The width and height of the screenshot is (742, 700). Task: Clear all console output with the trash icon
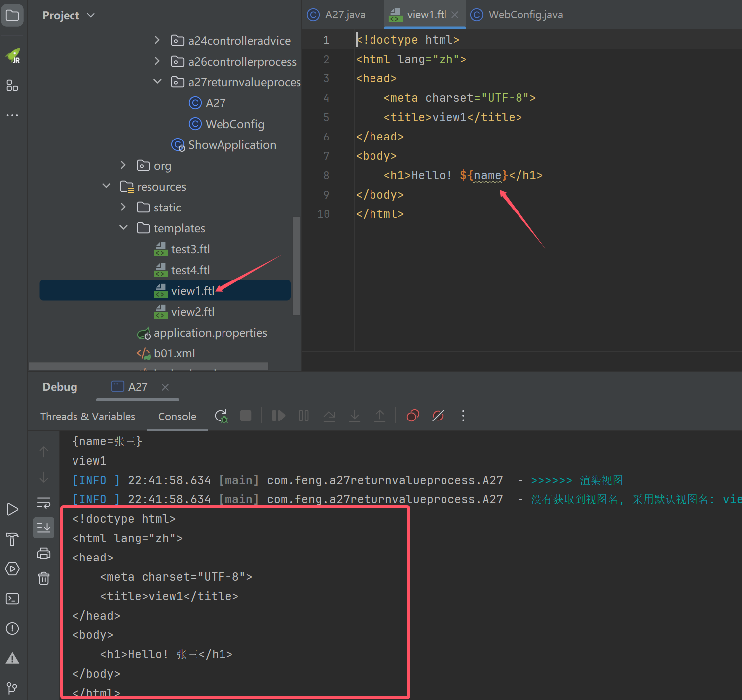pyautogui.click(x=44, y=578)
